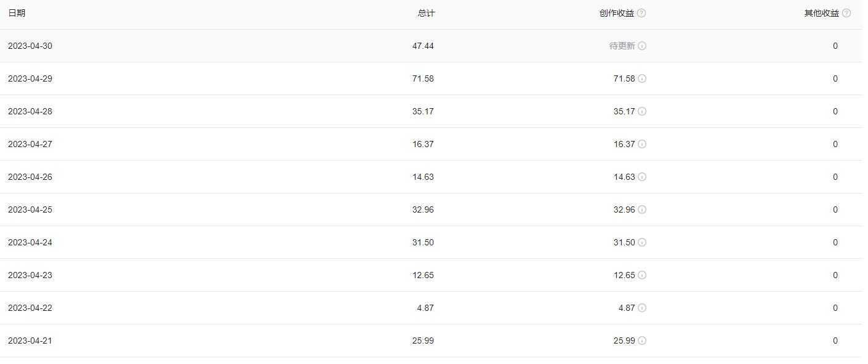The height and width of the screenshot is (364, 868).
Task: Click the 创作收益 column header text
Action: [616, 13]
